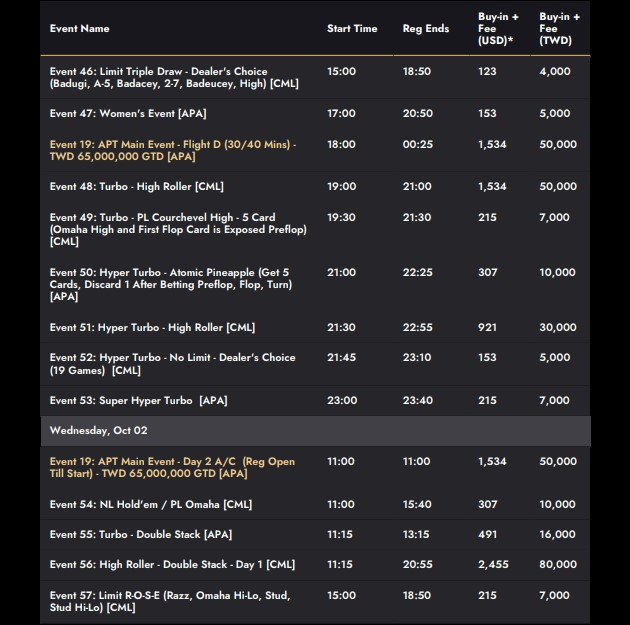The image size is (630, 625).
Task: Open Event 56 High Roller Double Stack
Action: coord(172,565)
